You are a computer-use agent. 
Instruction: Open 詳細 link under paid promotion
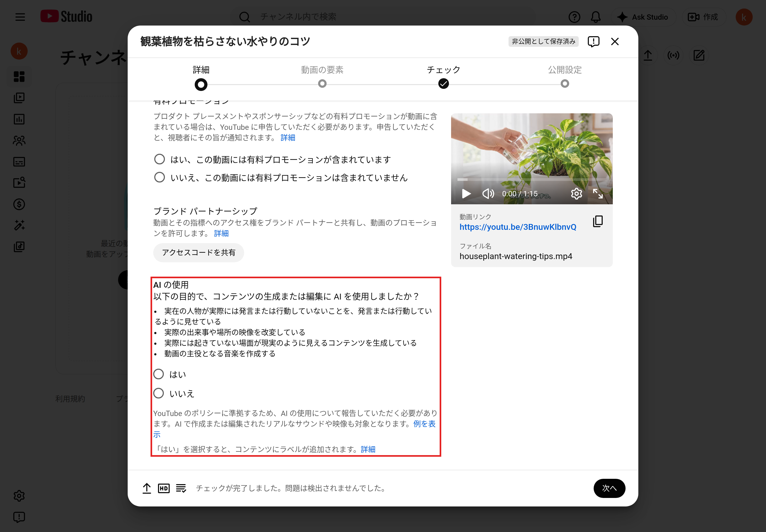pos(288,138)
